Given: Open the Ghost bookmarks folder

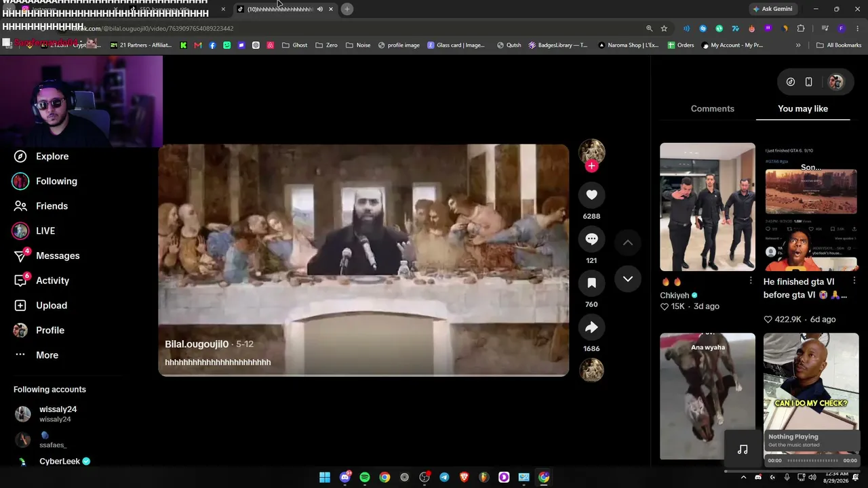Looking at the screenshot, I should (x=295, y=45).
